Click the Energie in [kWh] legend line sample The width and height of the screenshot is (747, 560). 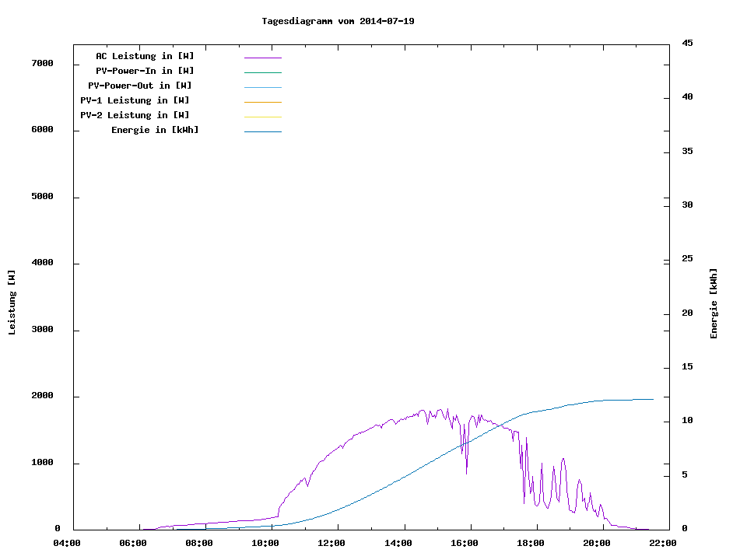(x=262, y=131)
